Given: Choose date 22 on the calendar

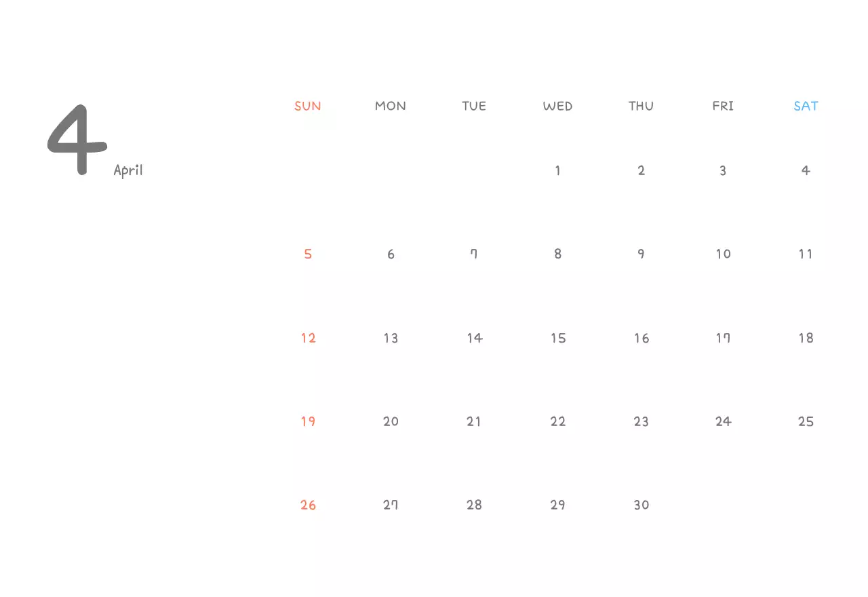Looking at the screenshot, I should coord(557,421).
